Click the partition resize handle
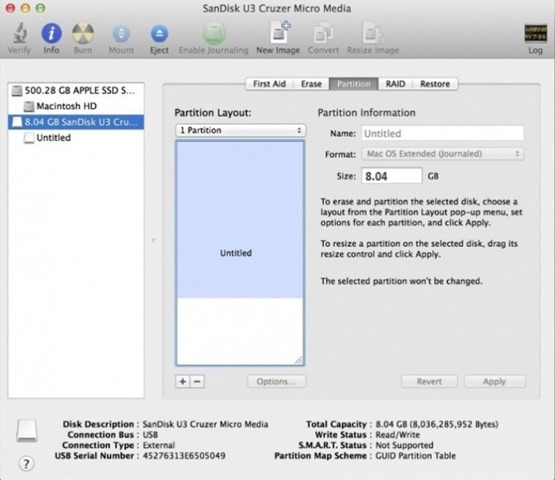555x480 pixels. coord(299,360)
